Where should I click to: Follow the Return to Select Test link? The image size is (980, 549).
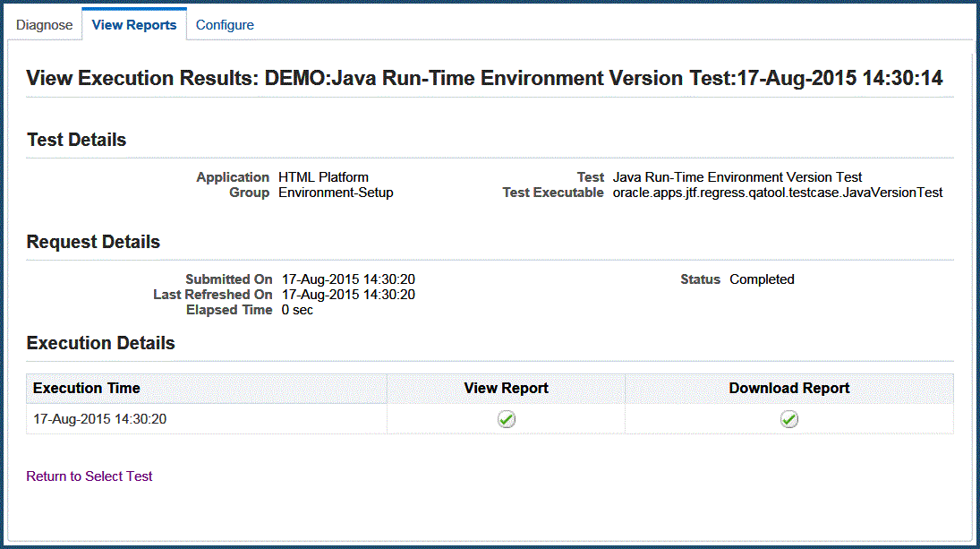click(x=89, y=476)
